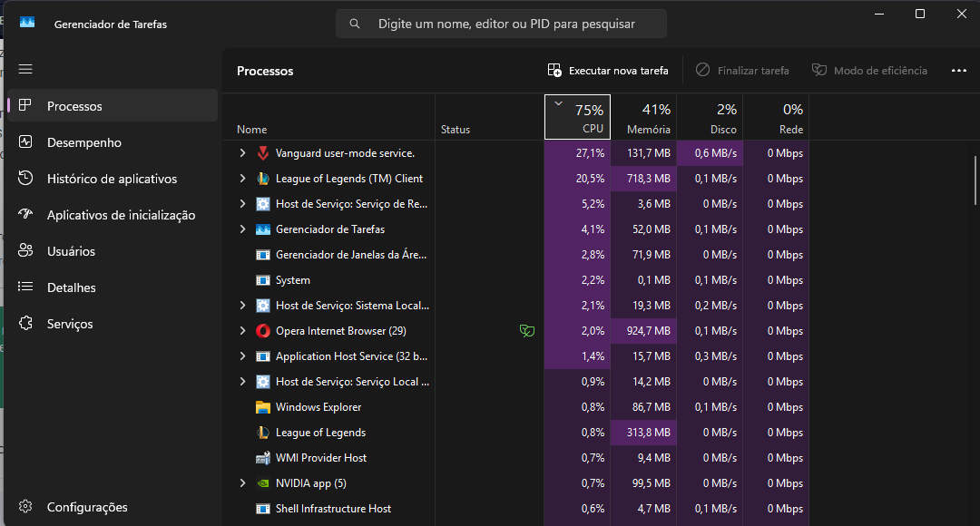Expand Gerenciador de Tarefas process row

242,229
